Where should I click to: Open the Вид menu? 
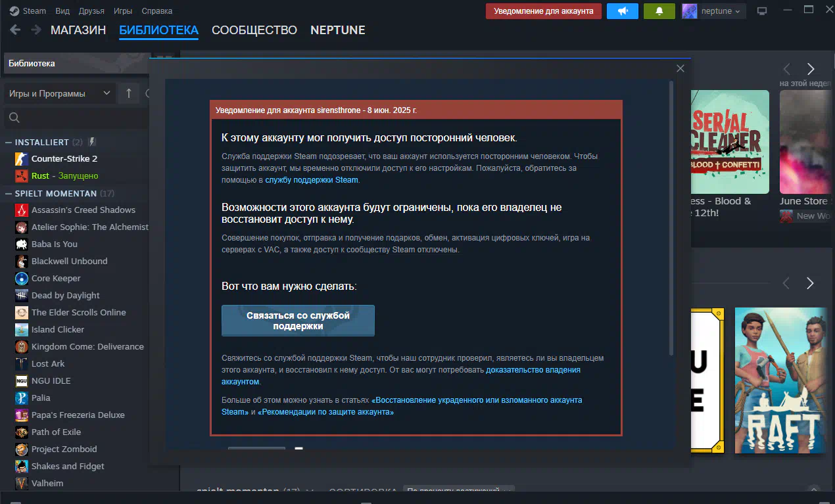click(x=62, y=11)
